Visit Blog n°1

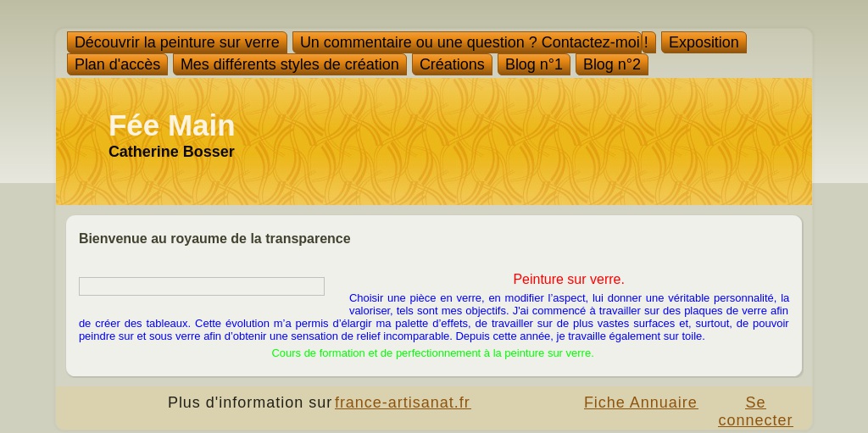coord(534,64)
